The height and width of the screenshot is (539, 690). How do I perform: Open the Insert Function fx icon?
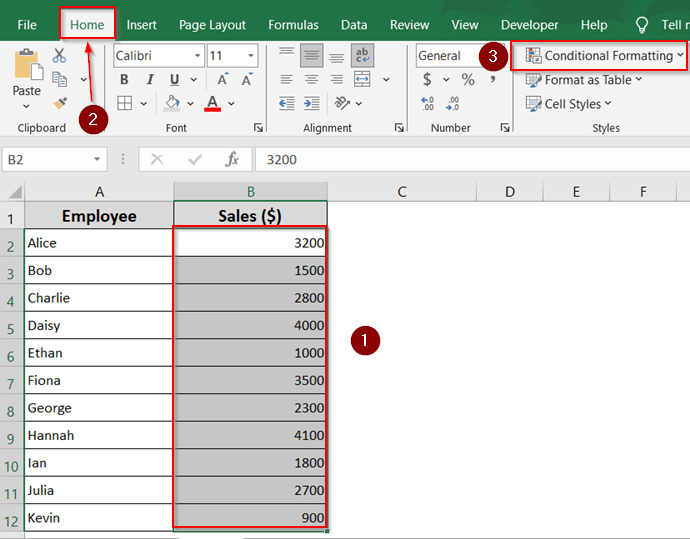(x=232, y=159)
